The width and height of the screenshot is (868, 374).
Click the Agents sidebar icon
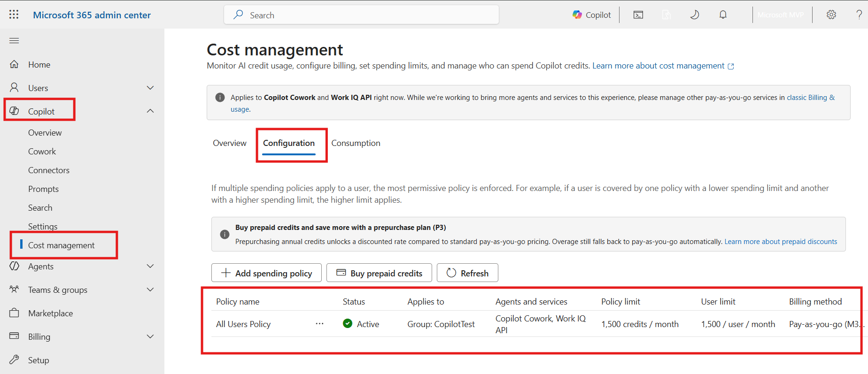pyautogui.click(x=15, y=266)
